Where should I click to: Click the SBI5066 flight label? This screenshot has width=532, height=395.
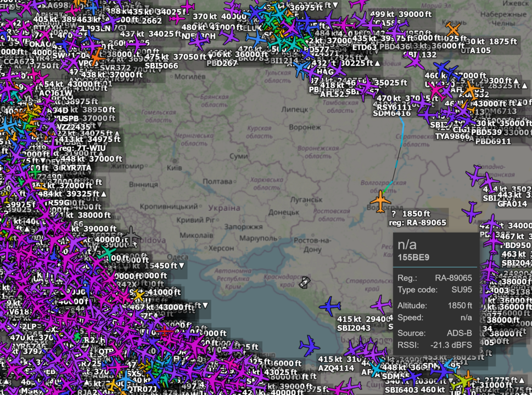tap(161, 66)
